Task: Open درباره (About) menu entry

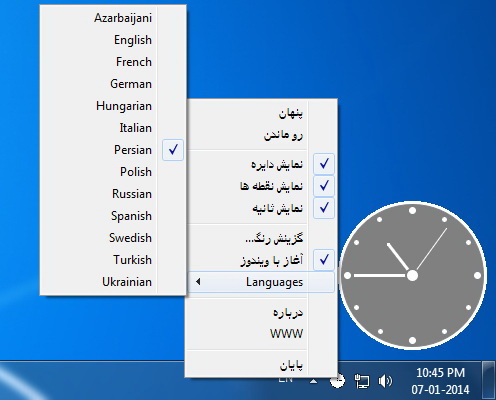Action: pos(261,312)
